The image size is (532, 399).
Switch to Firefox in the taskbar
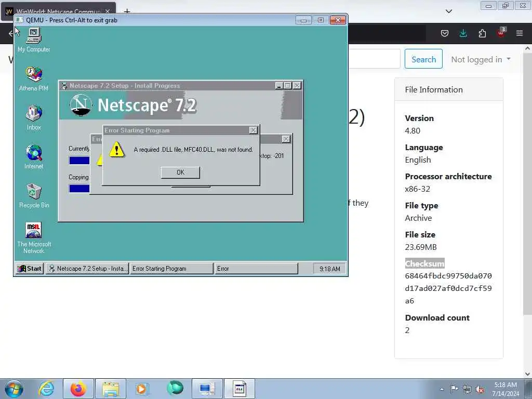78,389
